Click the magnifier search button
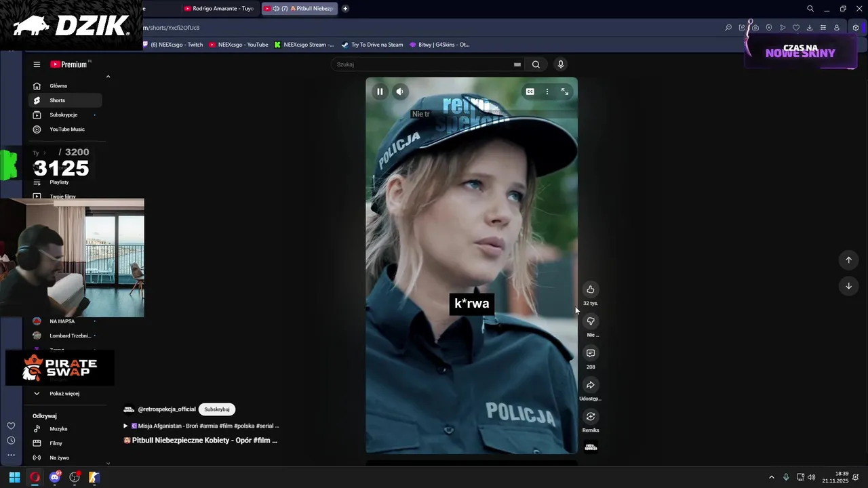 pyautogui.click(x=536, y=64)
